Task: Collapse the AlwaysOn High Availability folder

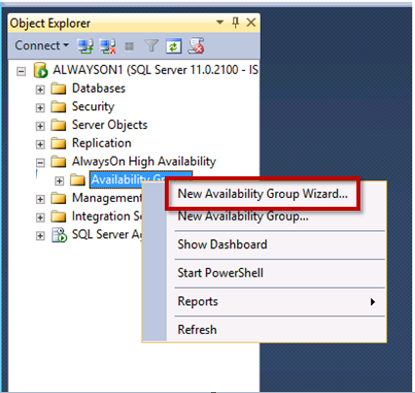Action: tap(40, 163)
